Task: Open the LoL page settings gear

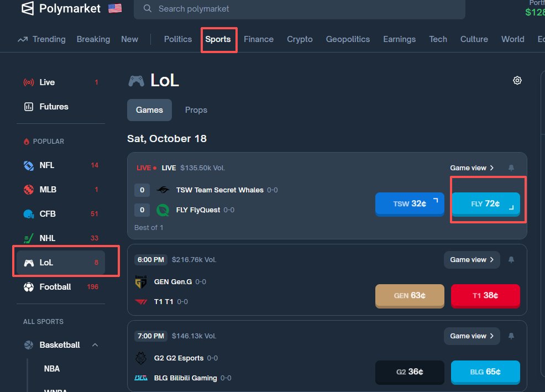Action: pos(517,80)
